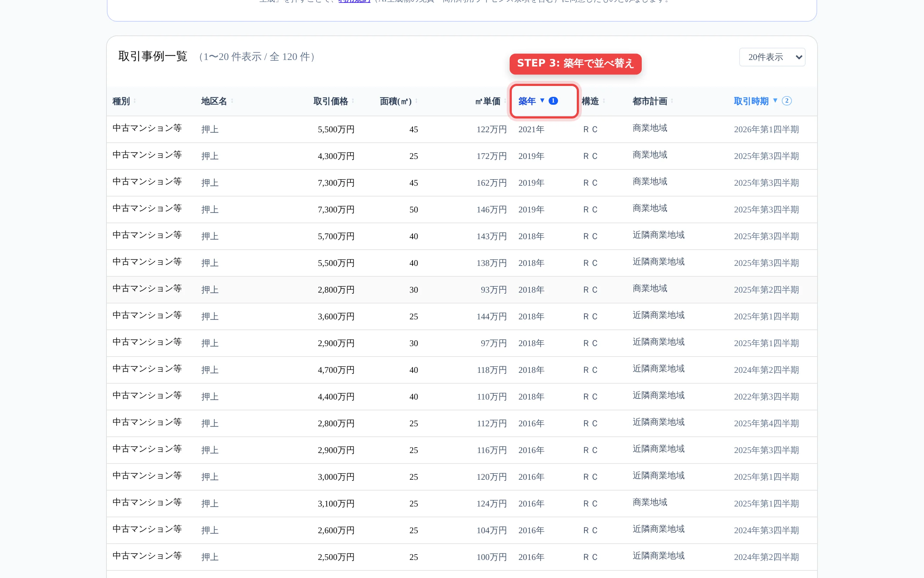The image size is (924, 578).
Task: Click the 93万円 unit price cell
Action: click(x=494, y=290)
